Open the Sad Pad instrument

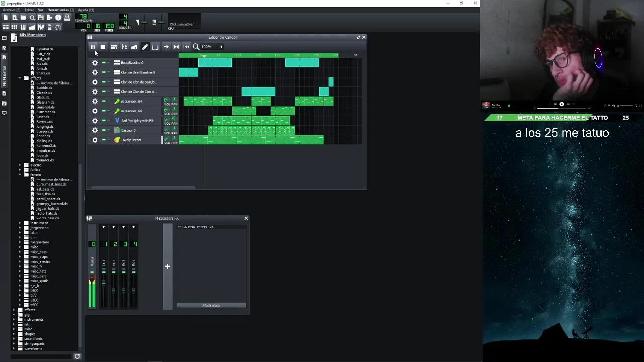point(136,121)
